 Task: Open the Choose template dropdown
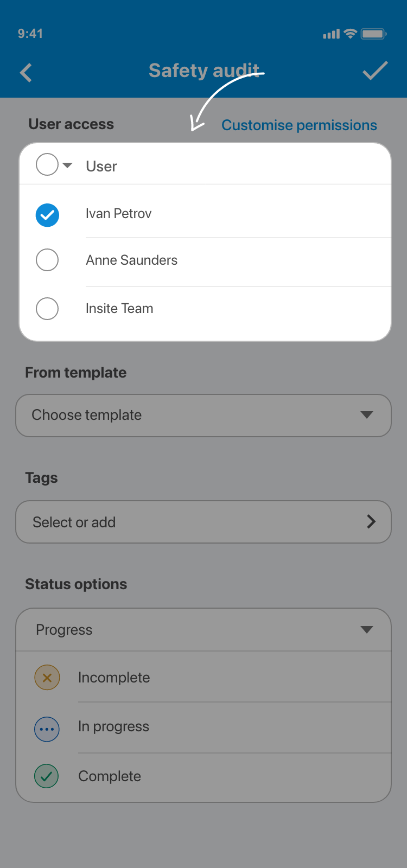[x=203, y=416]
